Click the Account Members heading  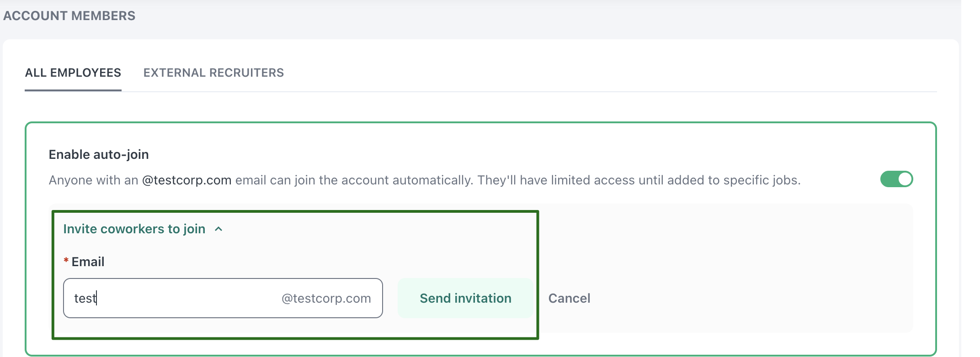click(69, 16)
